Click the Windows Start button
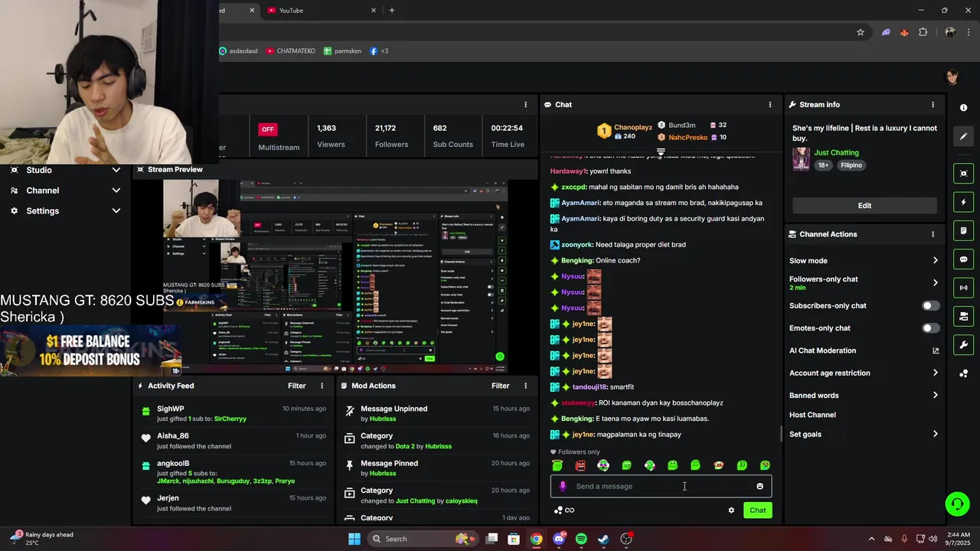The height and width of the screenshot is (551, 980). [x=354, y=539]
